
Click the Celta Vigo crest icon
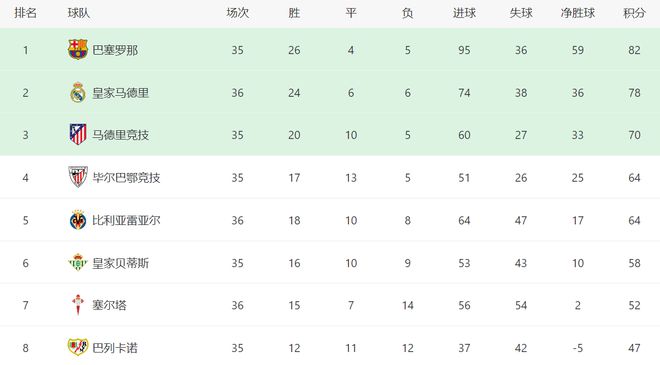[78, 305]
